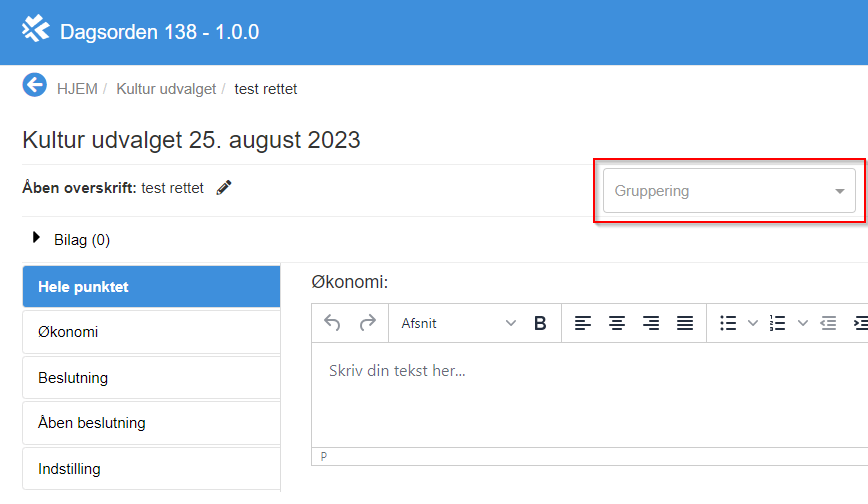
Task: Switch to the Beslutning tab
Action: (x=151, y=378)
